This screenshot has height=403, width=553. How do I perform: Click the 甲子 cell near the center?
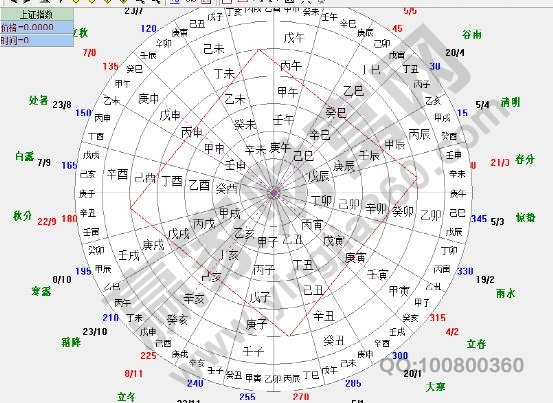coord(268,242)
